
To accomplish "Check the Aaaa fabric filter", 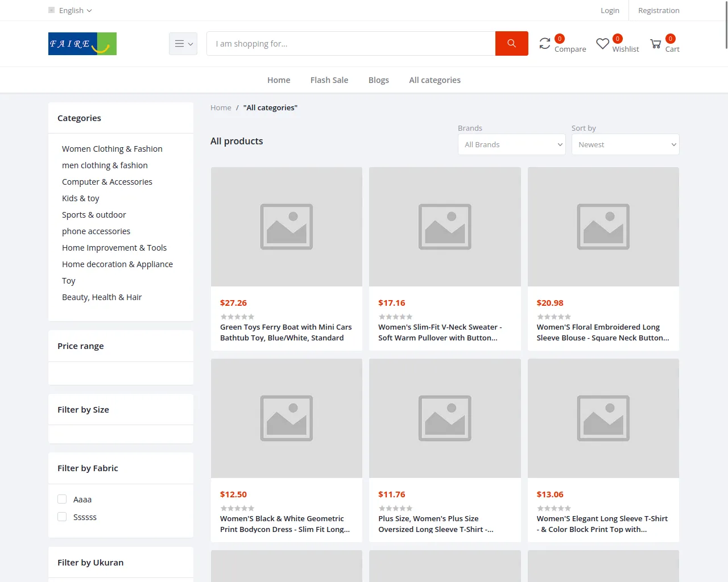I will tap(63, 500).
